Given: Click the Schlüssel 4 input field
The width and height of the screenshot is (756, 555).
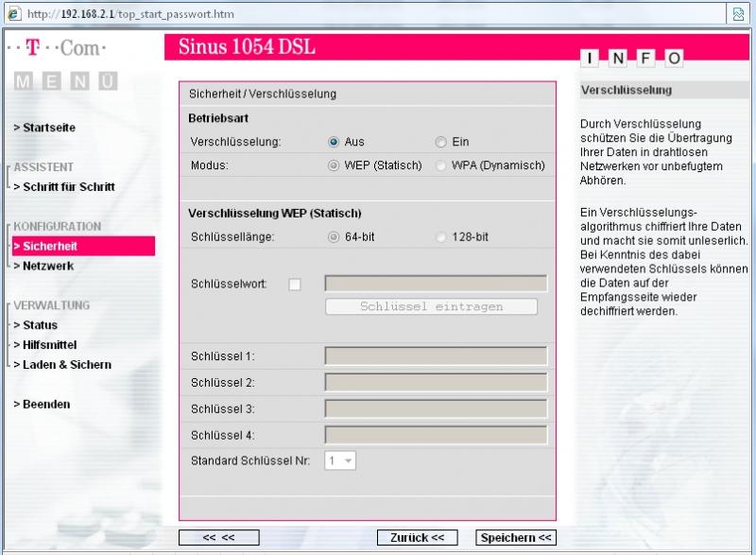Looking at the screenshot, I should [437, 435].
